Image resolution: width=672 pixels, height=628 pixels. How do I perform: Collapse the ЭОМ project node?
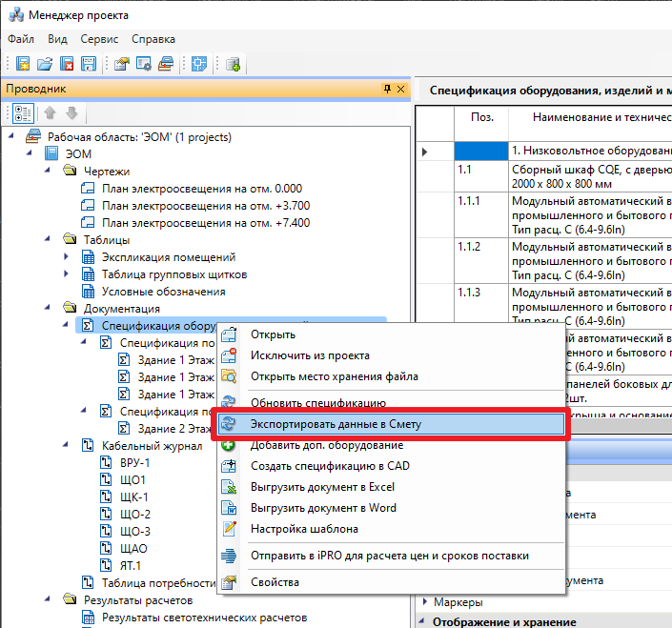click(x=30, y=153)
